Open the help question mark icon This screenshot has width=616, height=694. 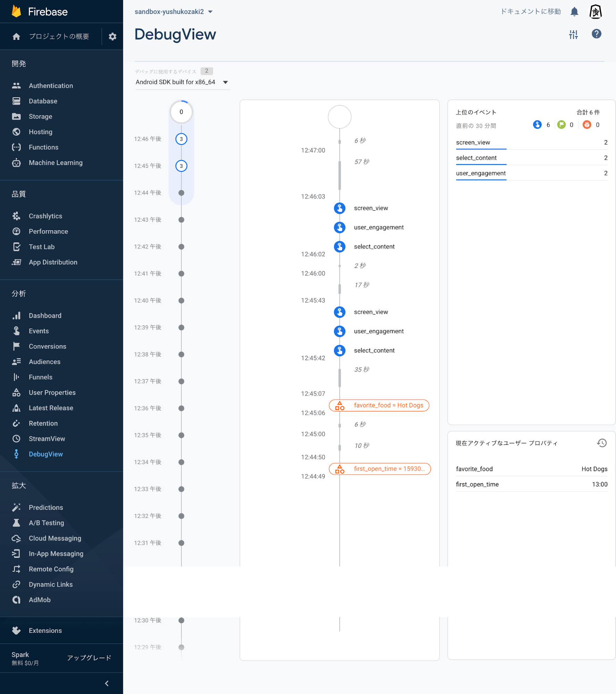click(x=596, y=34)
